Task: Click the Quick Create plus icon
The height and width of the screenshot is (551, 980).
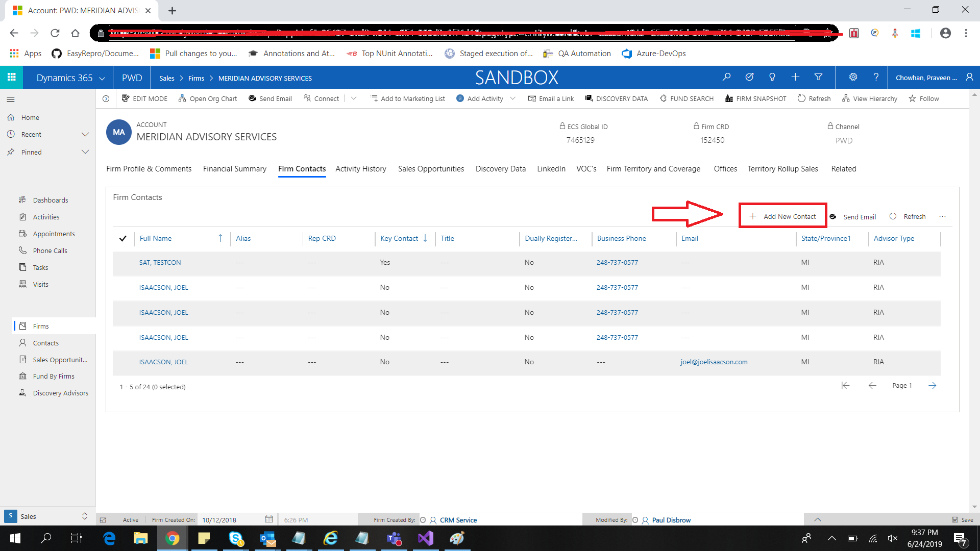Action: point(795,77)
